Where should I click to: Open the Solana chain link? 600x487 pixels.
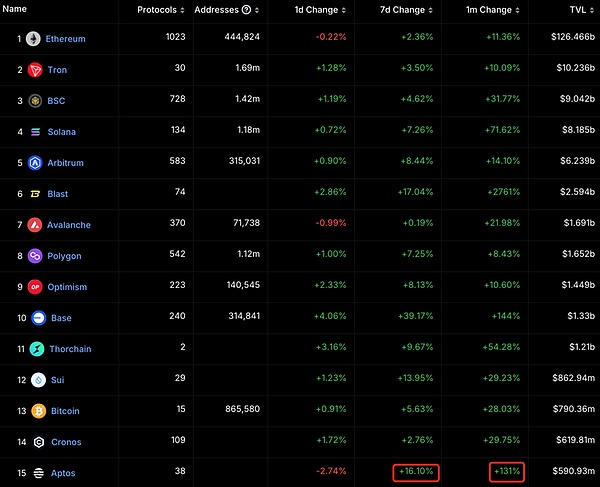pos(62,132)
